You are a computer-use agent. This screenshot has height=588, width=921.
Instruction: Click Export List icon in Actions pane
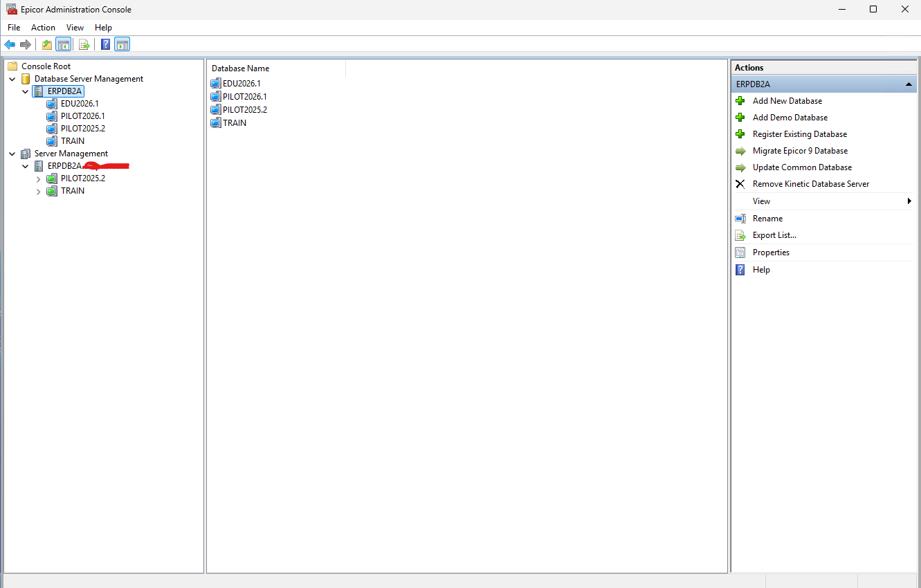click(740, 235)
